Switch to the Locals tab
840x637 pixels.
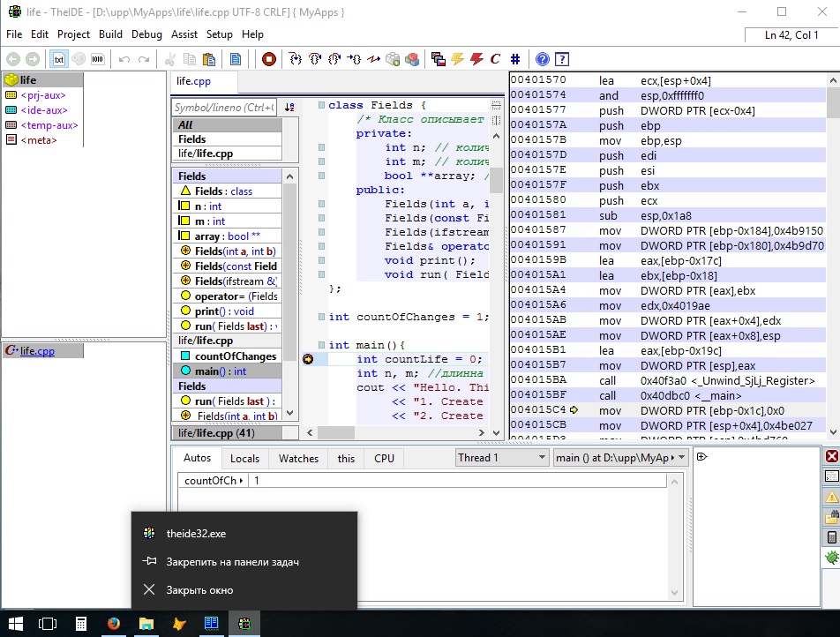[244, 459]
